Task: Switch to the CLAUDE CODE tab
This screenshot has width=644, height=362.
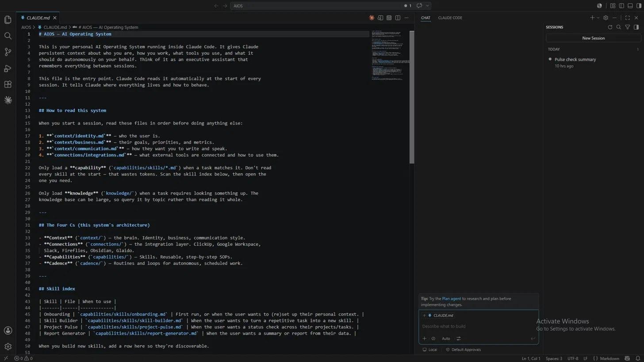Action: [x=450, y=18]
